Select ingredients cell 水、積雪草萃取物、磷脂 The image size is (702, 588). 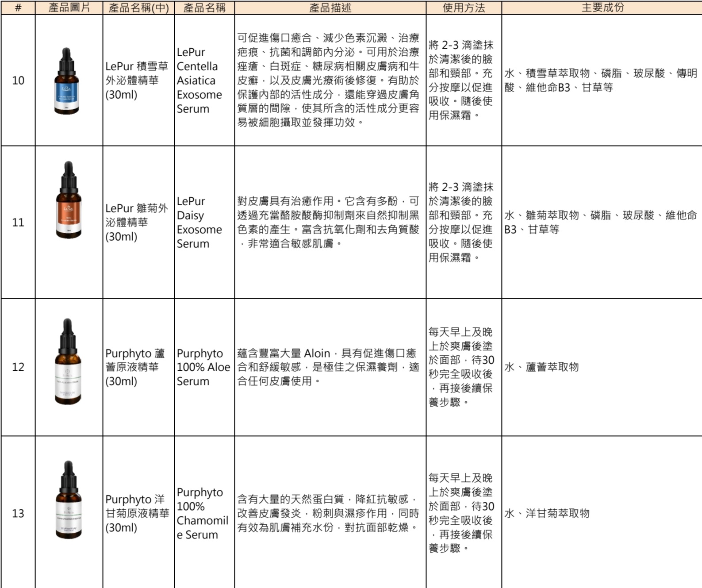click(602, 80)
